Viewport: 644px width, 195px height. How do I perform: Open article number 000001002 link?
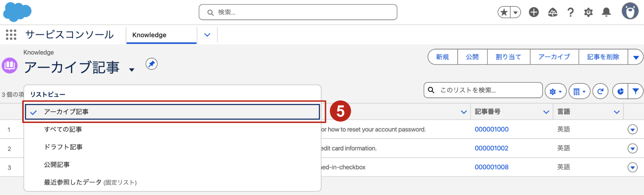point(491,148)
